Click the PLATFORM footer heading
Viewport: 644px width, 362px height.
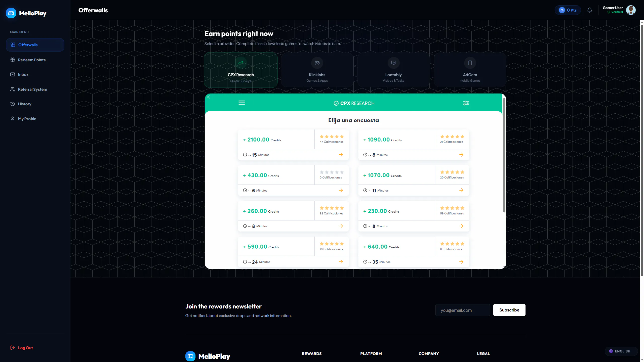(371, 353)
